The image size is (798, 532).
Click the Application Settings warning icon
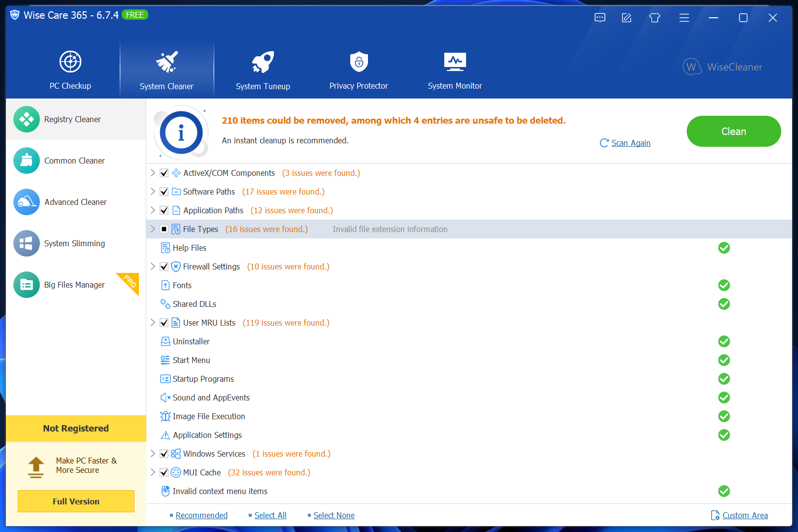point(166,435)
